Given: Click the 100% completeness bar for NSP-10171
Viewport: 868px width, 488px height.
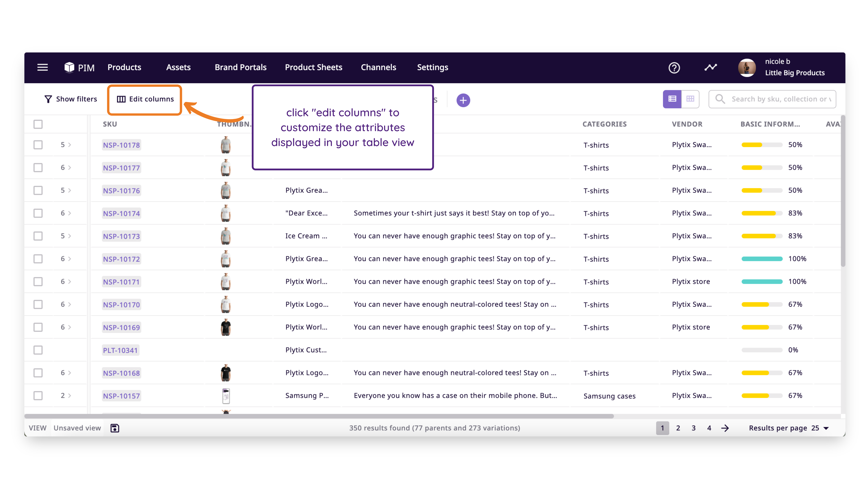Looking at the screenshot, I should click(762, 282).
